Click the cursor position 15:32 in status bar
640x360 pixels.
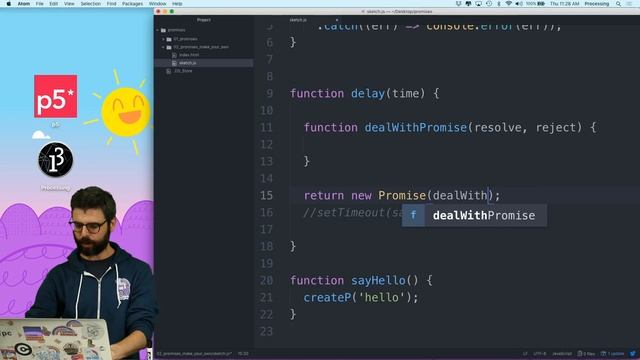tap(243, 354)
